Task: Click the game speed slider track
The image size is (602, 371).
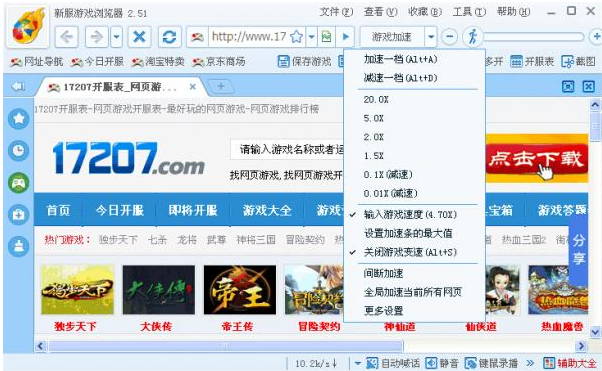Action: click(534, 37)
